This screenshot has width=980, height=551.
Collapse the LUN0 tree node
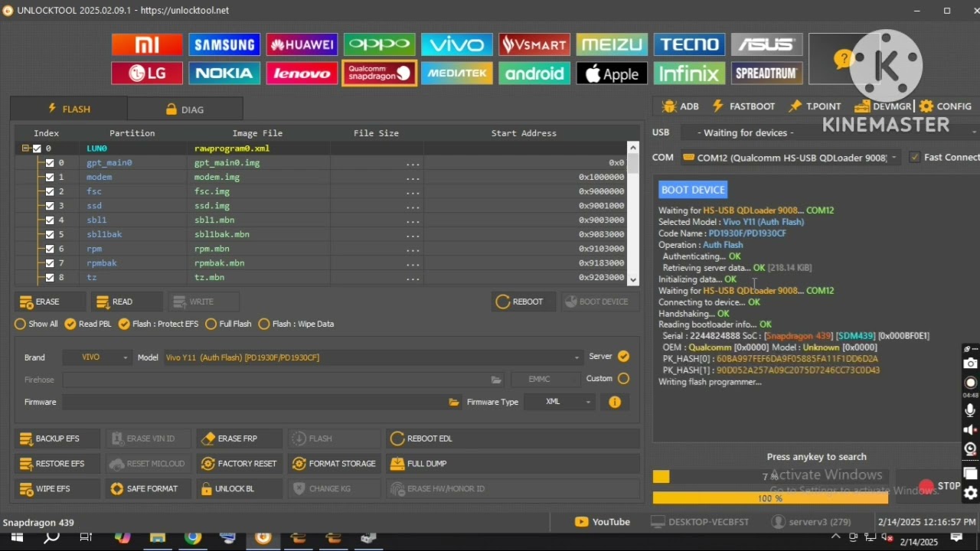pyautogui.click(x=25, y=148)
